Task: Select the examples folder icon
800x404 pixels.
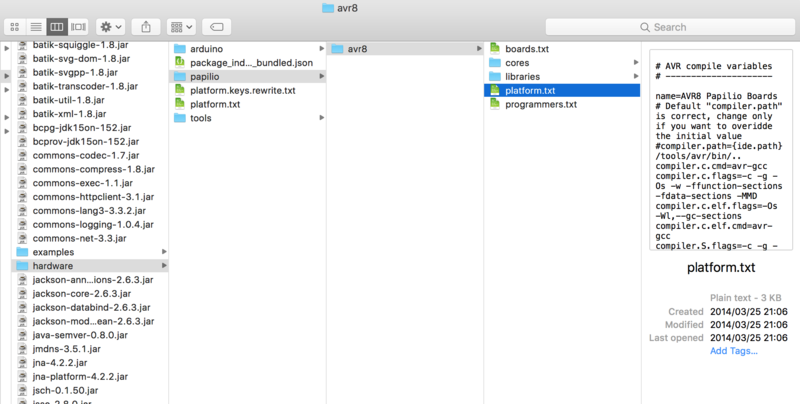Action: click(x=22, y=251)
